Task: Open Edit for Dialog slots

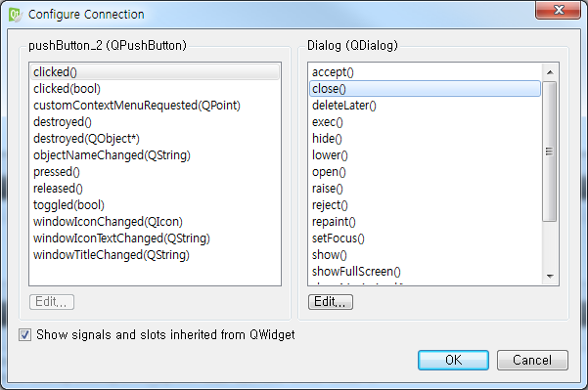Action: 331,302
